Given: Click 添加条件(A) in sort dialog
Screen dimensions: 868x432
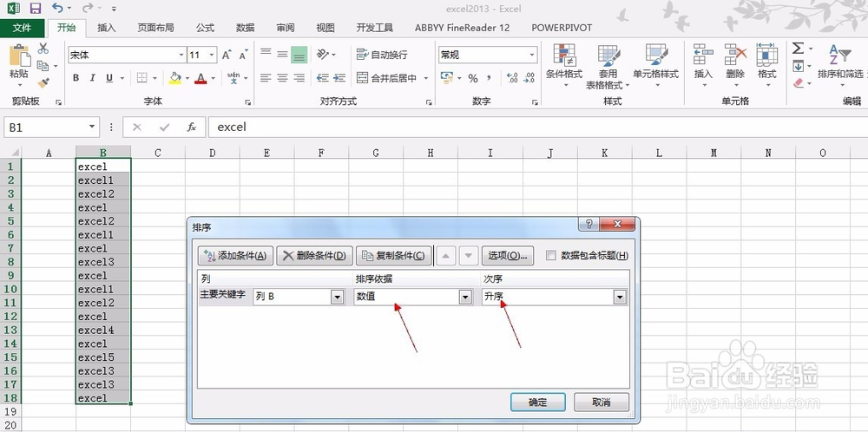Looking at the screenshot, I should pos(235,256).
